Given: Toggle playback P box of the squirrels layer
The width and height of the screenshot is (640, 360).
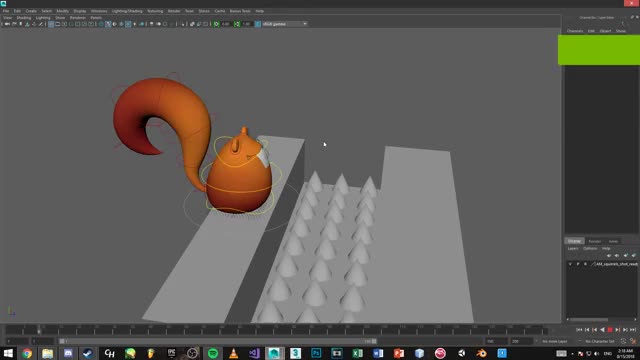Looking at the screenshot, I should [x=578, y=264].
